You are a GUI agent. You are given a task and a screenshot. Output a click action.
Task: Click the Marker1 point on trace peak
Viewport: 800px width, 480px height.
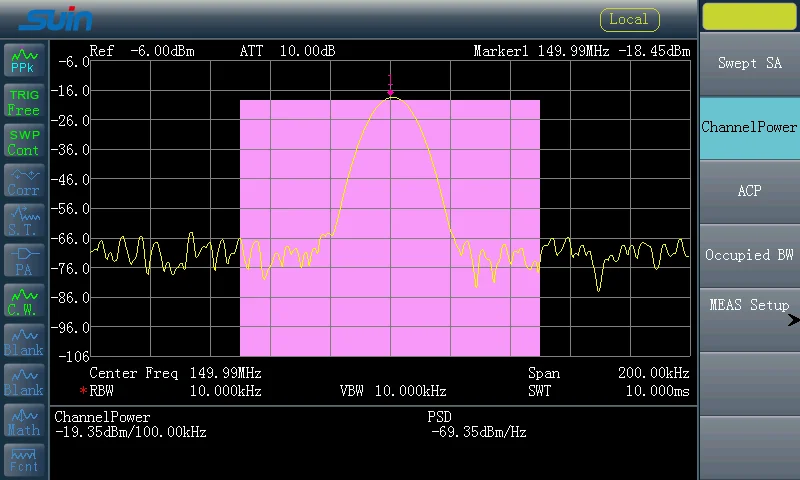coord(391,97)
